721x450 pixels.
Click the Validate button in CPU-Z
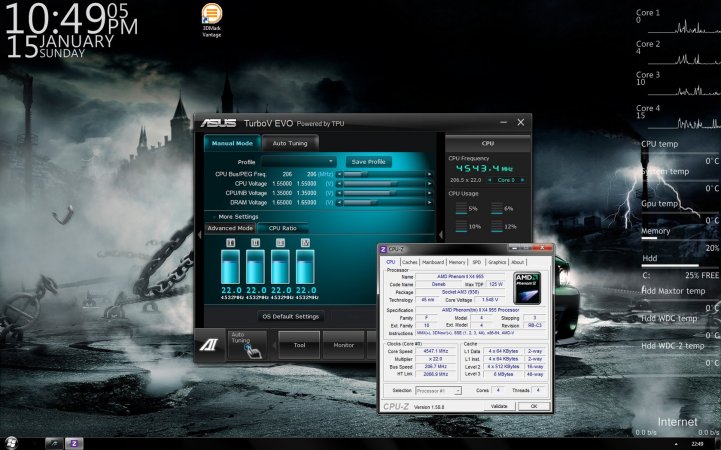click(x=499, y=406)
